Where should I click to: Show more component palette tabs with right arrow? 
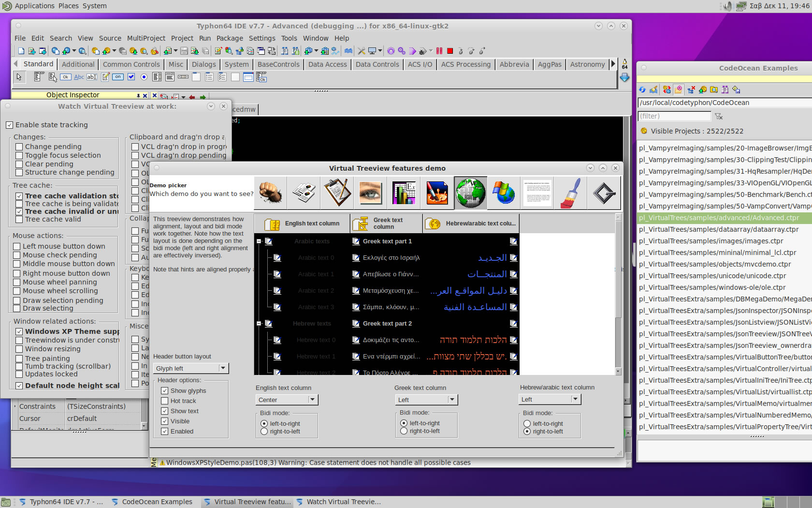613,64
